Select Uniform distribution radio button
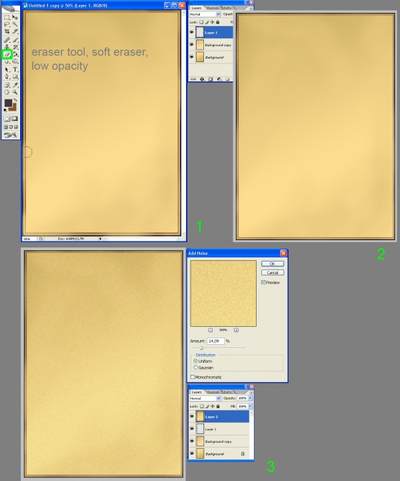Image resolution: width=400 pixels, height=481 pixels. click(195, 361)
